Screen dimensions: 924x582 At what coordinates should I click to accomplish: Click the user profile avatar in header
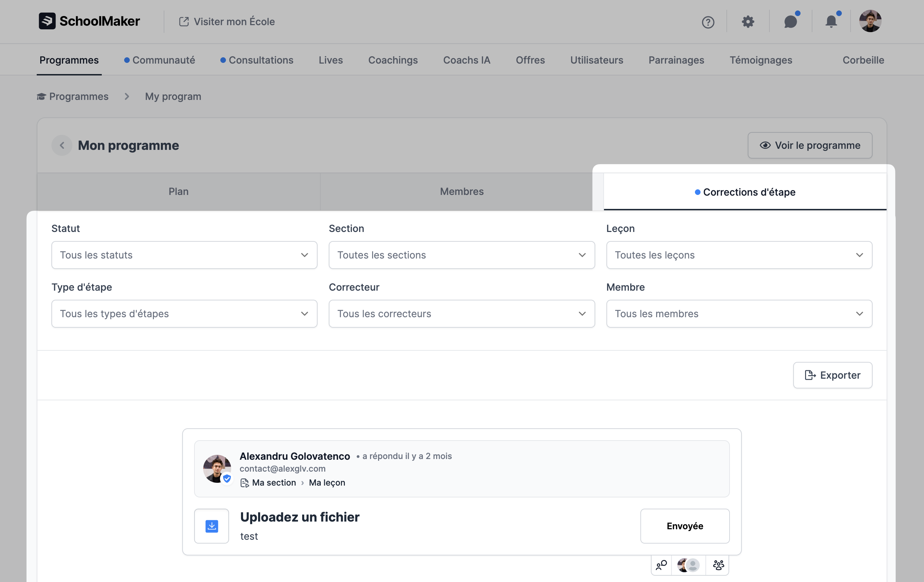[x=870, y=21]
